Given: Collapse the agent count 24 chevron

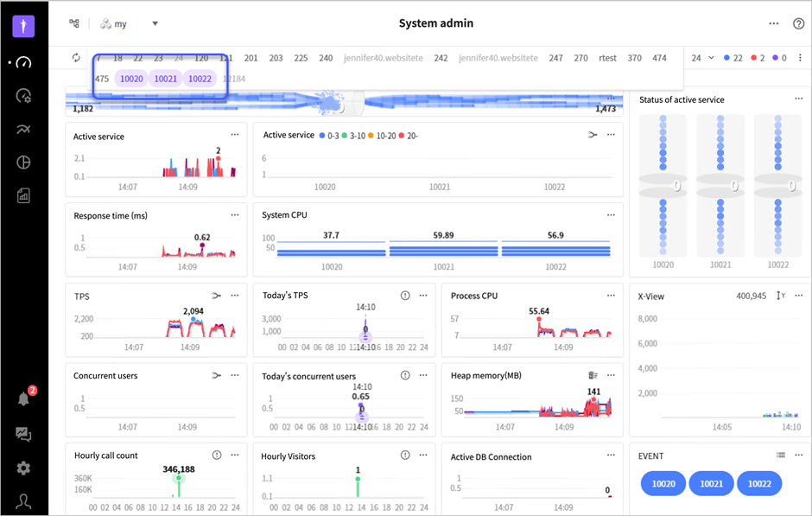Looking at the screenshot, I should [x=711, y=58].
